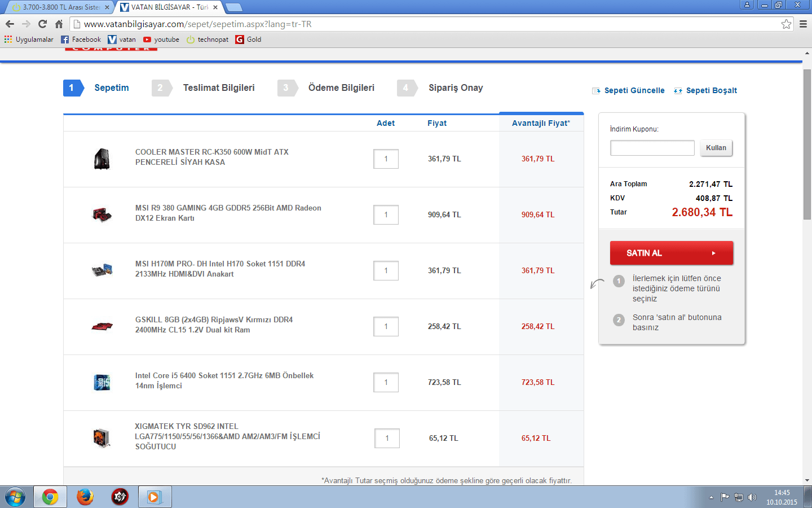812x508 pixels.
Task: Click the Sepeti Güncelle link
Action: pos(628,90)
